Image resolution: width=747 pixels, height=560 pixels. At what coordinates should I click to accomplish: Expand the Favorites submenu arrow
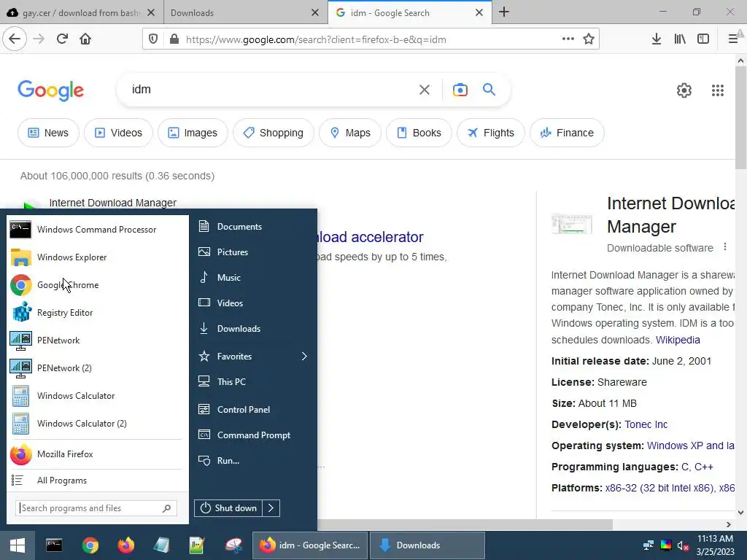click(304, 356)
